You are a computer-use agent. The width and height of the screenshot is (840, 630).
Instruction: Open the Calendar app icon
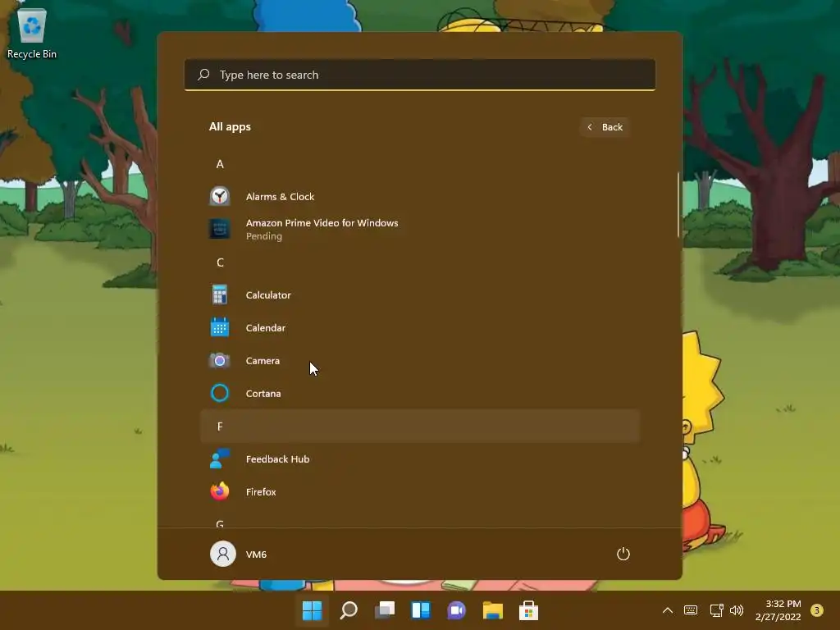tap(220, 327)
